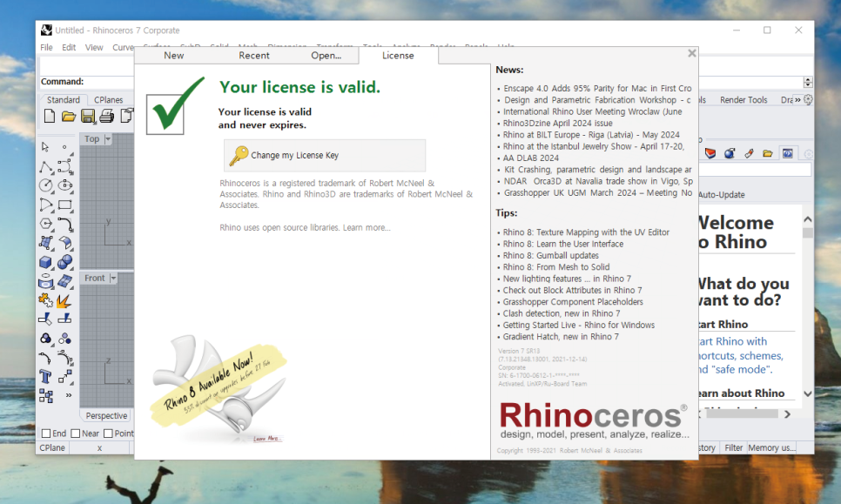
Task: Open Rhino3Dzine April 2024 issue link
Action: click(557, 124)
